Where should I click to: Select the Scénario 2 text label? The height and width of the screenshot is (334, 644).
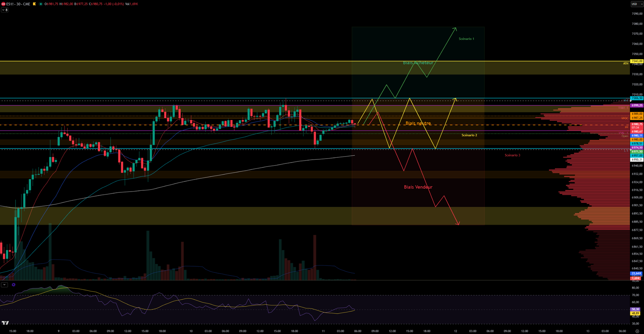[x=469, y=135]
